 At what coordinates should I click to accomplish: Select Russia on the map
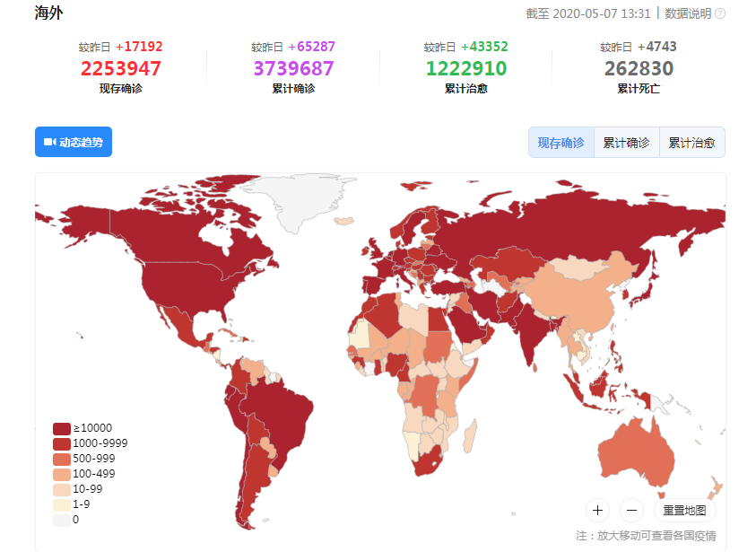(554, 227)
